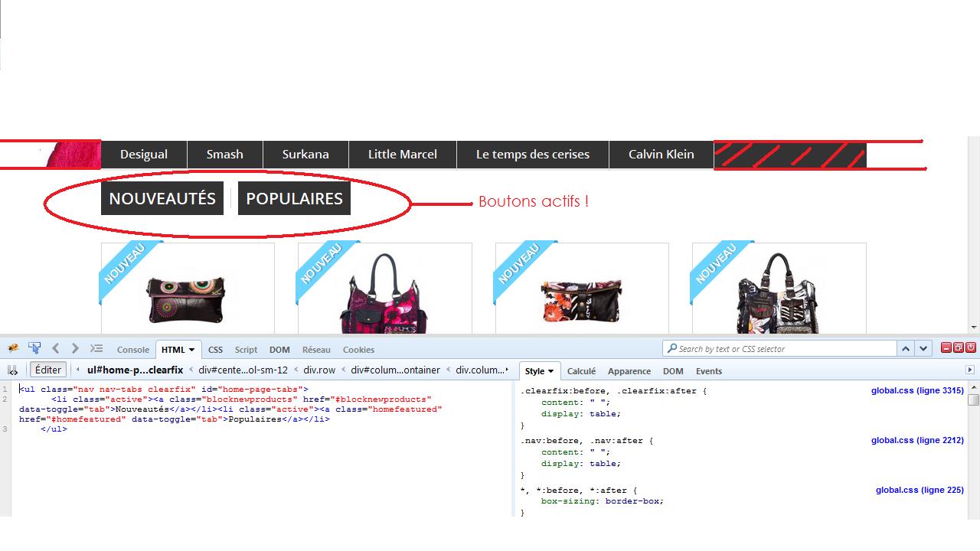Open Le temps des cerises menu
The width and height of the screenshot is (980, 551).
tap(533, 155)
